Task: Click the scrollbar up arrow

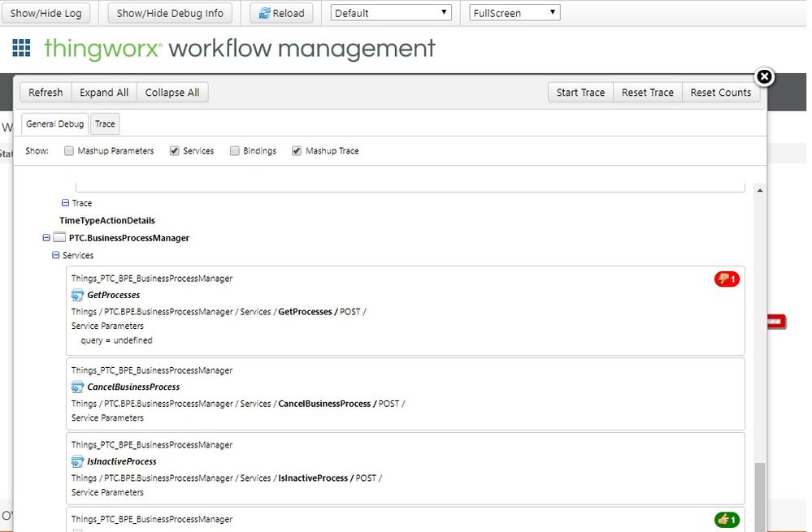Action: tap(760, 191)
